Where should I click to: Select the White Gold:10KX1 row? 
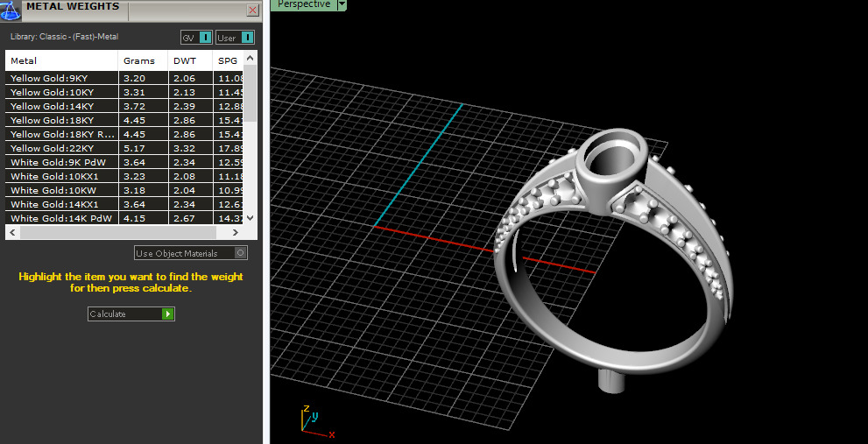coord(124,176)
